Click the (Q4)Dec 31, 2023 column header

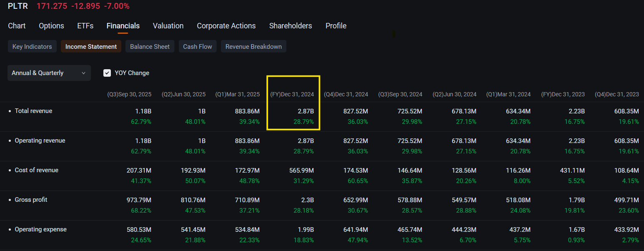[x=617, y=95]
